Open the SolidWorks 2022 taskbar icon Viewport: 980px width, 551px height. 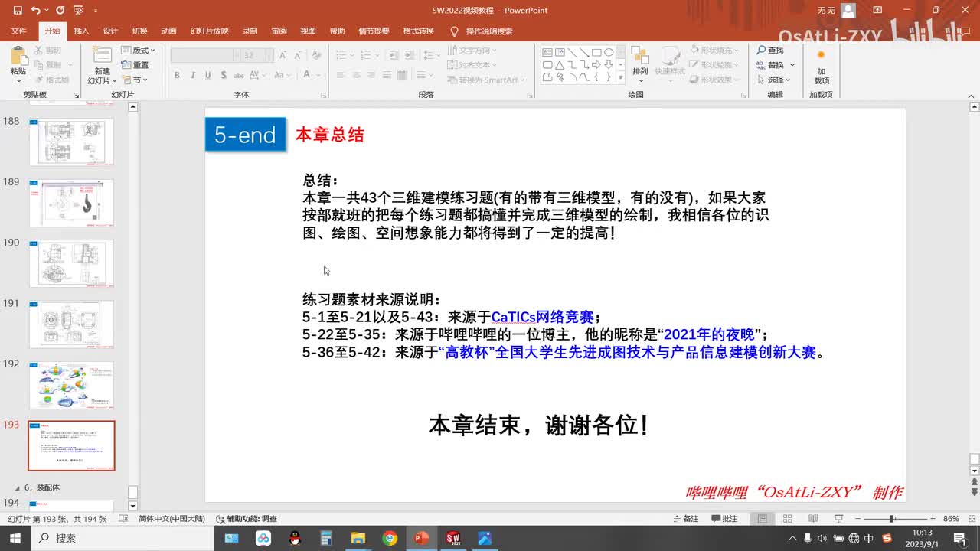452,538
